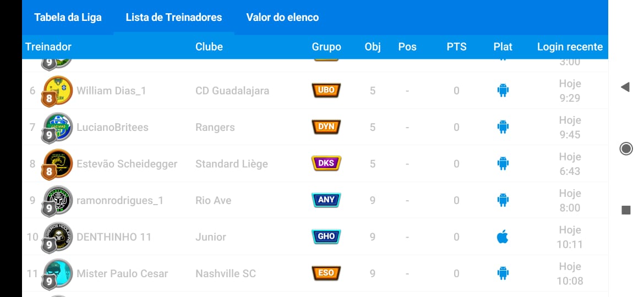Open the Valor do elenco tab
The image size is (644, 297).
tap(282, 17)
